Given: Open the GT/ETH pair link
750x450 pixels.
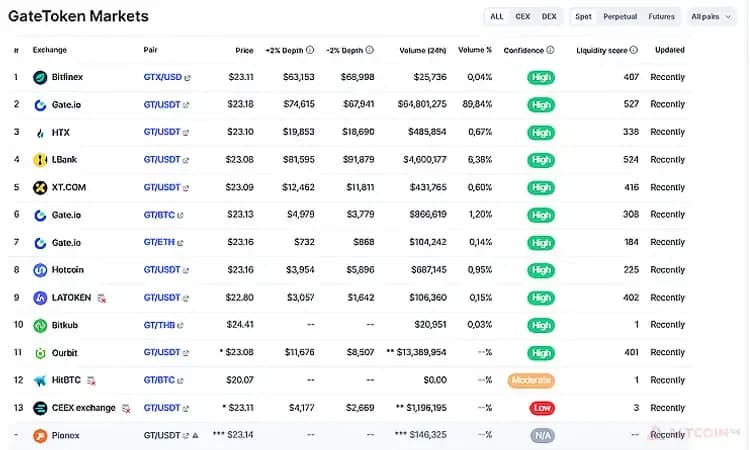Looking at the screenshot, I should (x=159, y=242).
